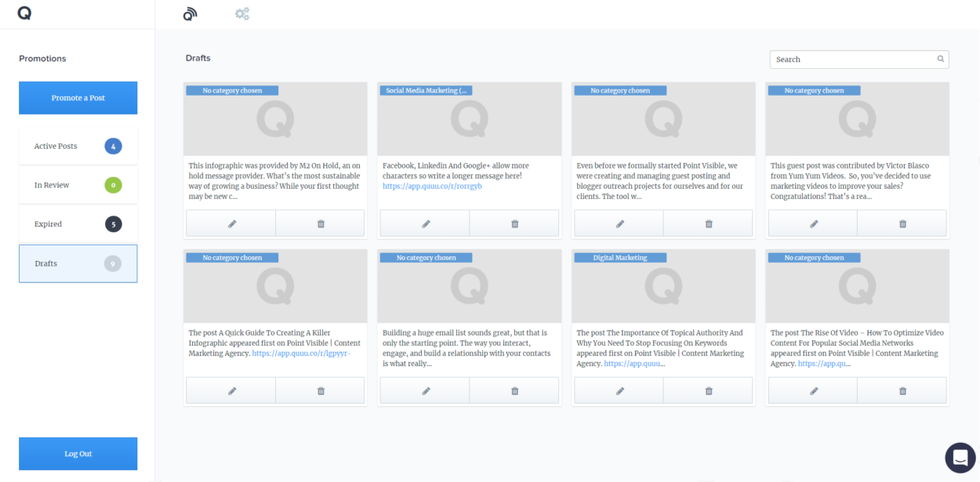Click the Quuu logo in top-left corner
Viewport: 980px width, 482px height.
(24, 13)
